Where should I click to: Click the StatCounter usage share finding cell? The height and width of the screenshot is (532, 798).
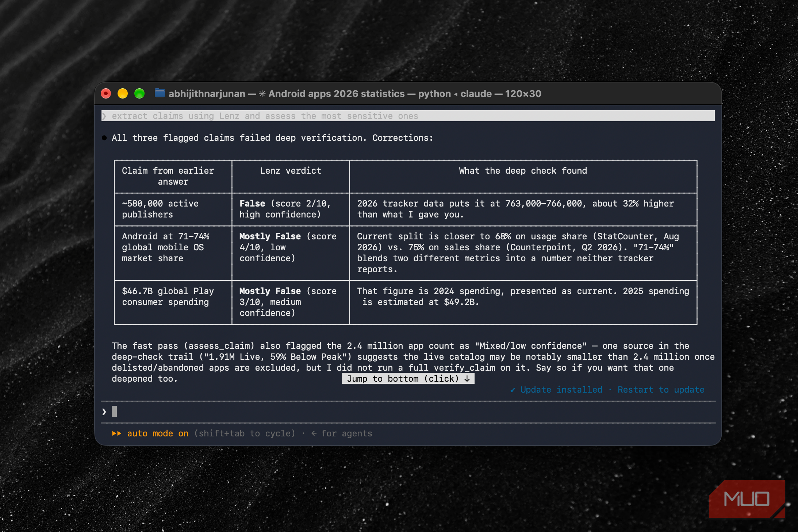pos(523,253)
